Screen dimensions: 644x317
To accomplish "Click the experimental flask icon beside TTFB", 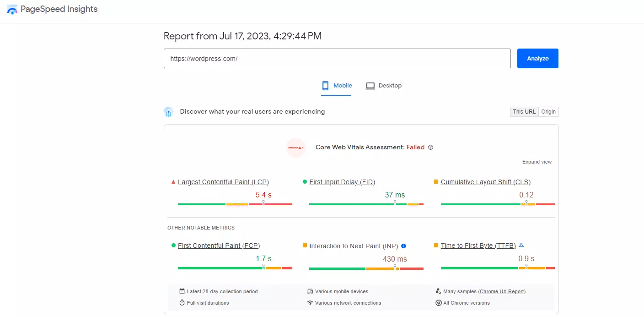I will [x=521, y=245].
